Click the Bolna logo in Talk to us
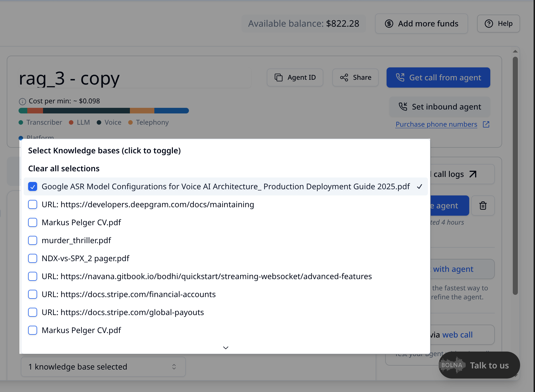The image size is (535, 392). point(452,365)
